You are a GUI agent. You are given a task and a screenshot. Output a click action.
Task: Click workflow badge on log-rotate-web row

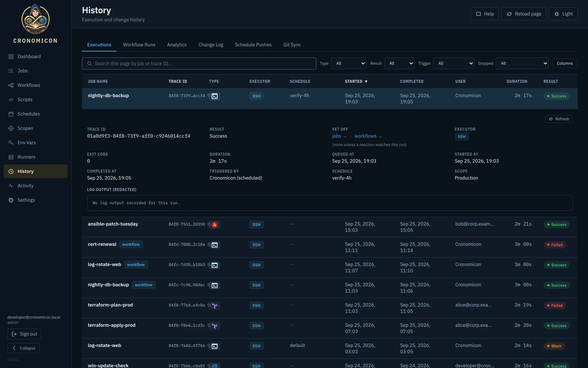(x=136, y=264)
